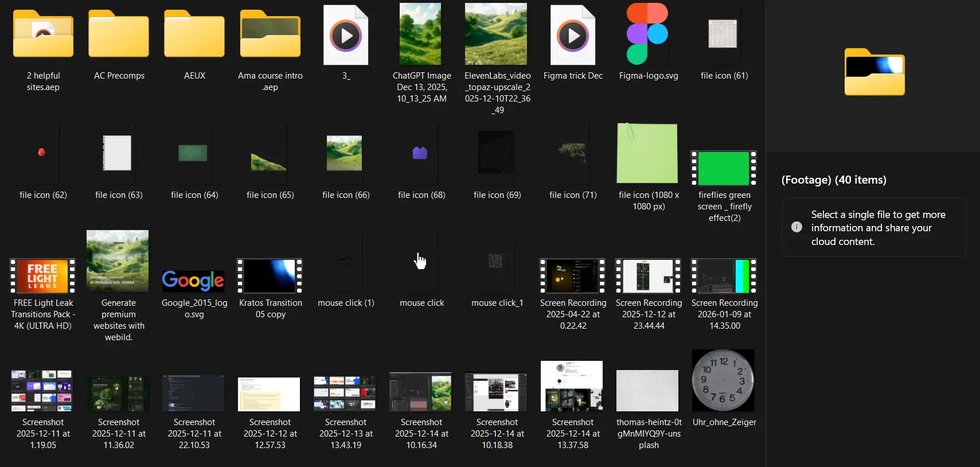Image resolution: width=980 pixels, height=467 pixels.
Task: Select the fireflies green screen video
Action: click(724, 168)
